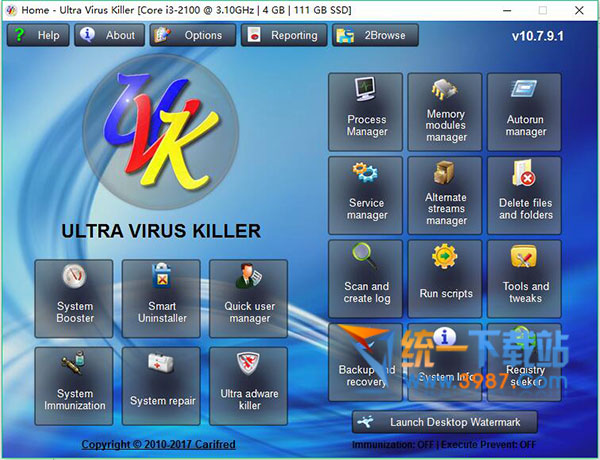This screenshot has width=600, height=460.
Task: Launch the 2Browse tool
Action: (x=375, y=35)
